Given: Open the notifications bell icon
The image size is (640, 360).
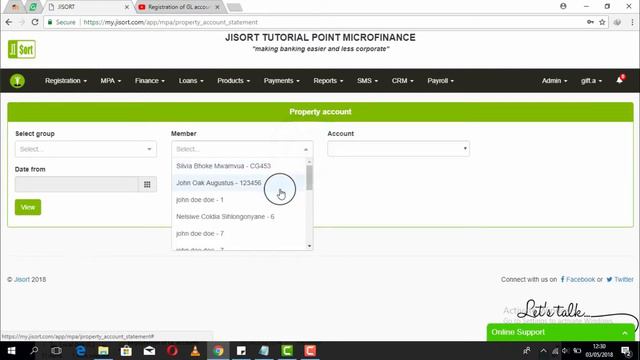Looking at the screenshot, I should [620, 80].
